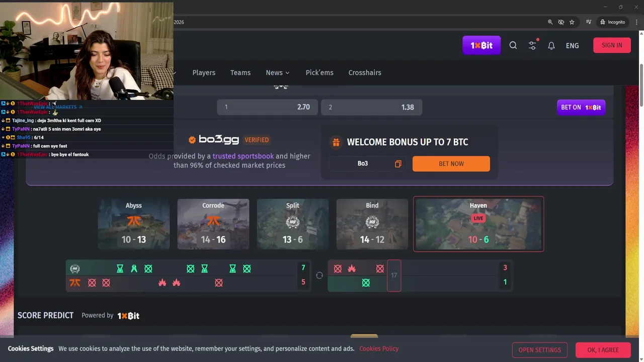Screen dimensions: 644x362
Task: Click the orange BET NOW button
Action: click(x=451, y=163)
